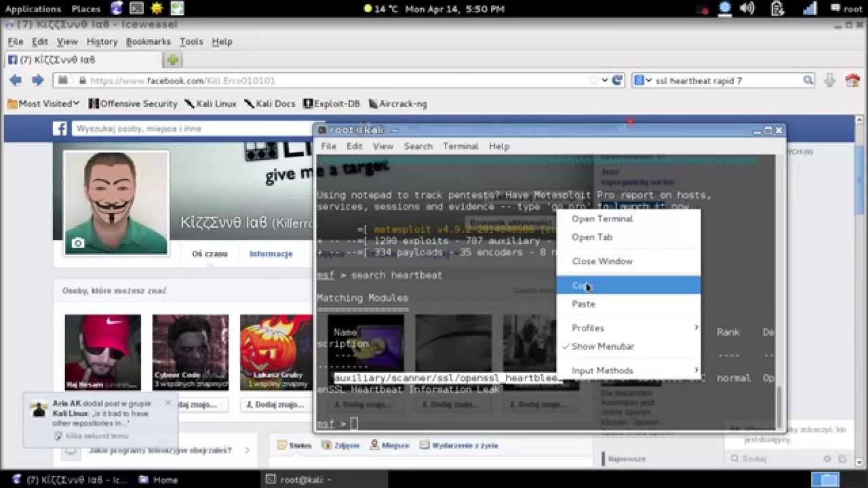The height and width of the screenshot is (488, 868).
Task: Reload the page in Iceweasel
Action: click(617, 80)
